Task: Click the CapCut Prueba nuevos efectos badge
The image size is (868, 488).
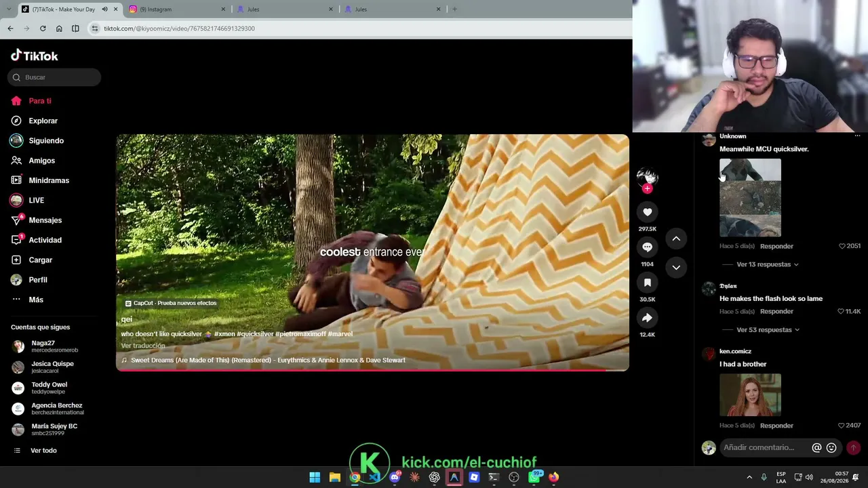Action: pyautogui.click(x=171, y=303)
